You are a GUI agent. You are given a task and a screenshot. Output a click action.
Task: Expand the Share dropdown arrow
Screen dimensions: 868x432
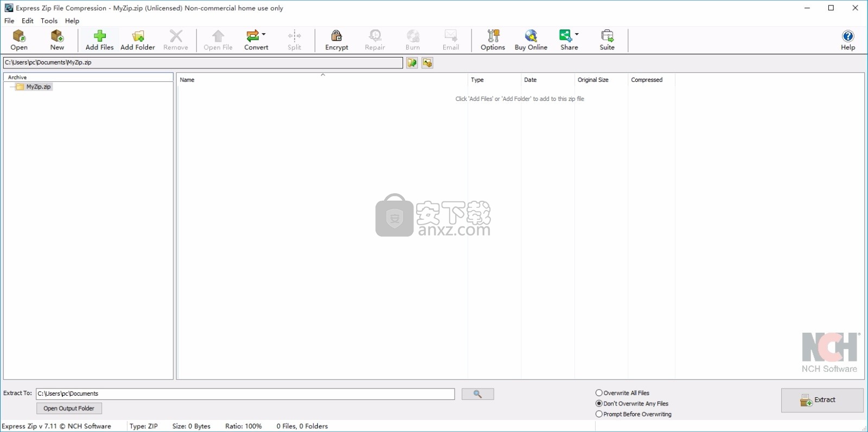(577, 34)
